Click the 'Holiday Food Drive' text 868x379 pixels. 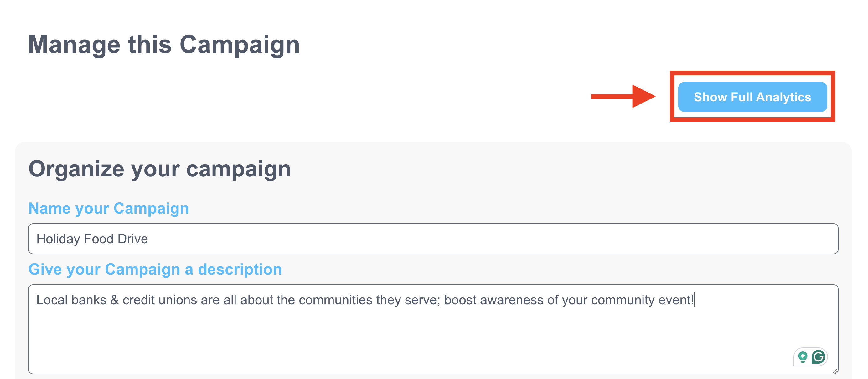[x=92, y=239]
